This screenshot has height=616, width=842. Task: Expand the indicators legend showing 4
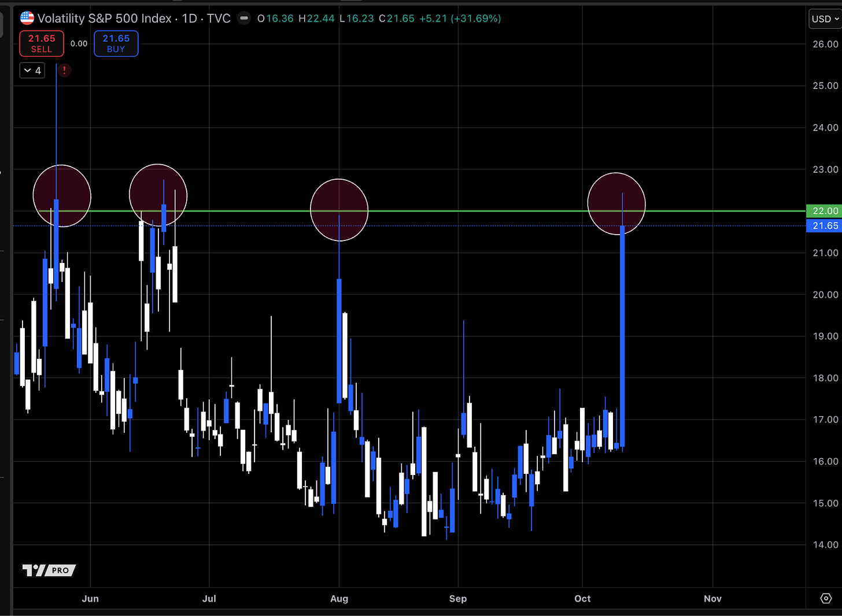32,70
